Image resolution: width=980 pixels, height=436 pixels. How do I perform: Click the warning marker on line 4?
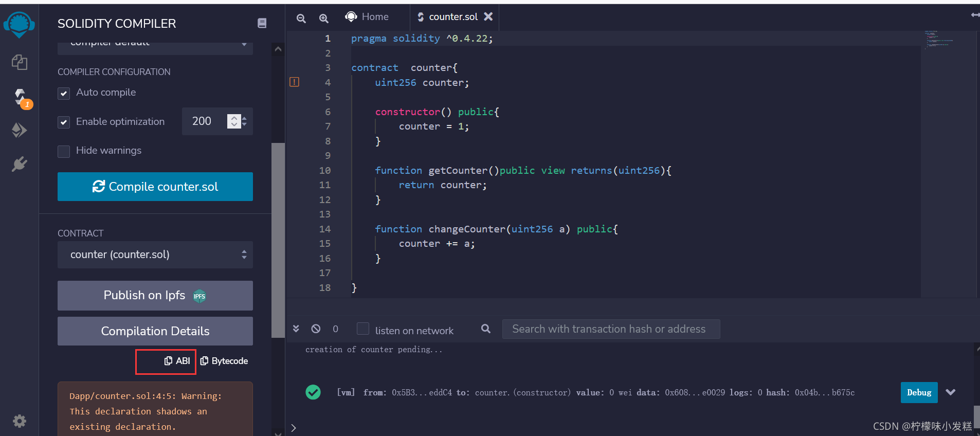[x=294, y=82]
